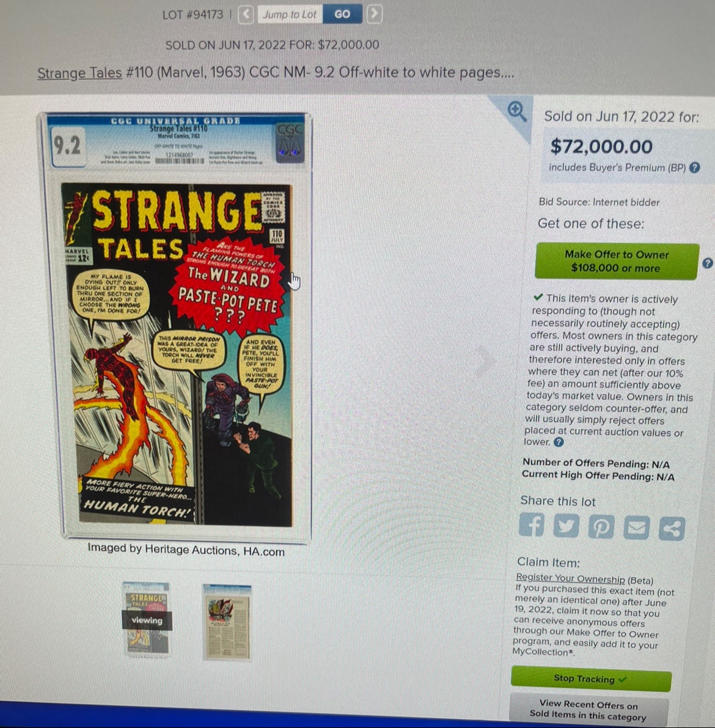Open Buyer's Premium help question mark
This screenshot has width=715, height=728.
[x=695, y=167]
